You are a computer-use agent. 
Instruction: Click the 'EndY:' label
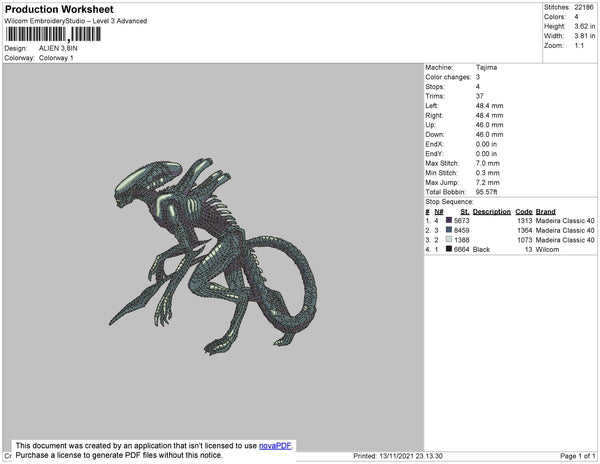pos(434,154)
